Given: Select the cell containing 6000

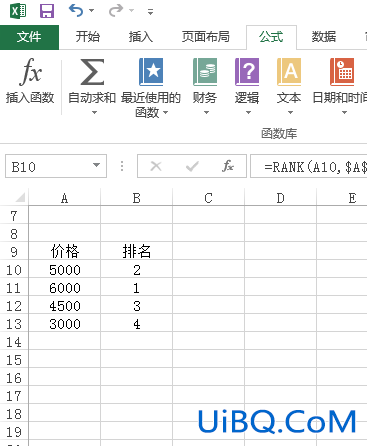Looking at the screenshot, I should [65, 288].
